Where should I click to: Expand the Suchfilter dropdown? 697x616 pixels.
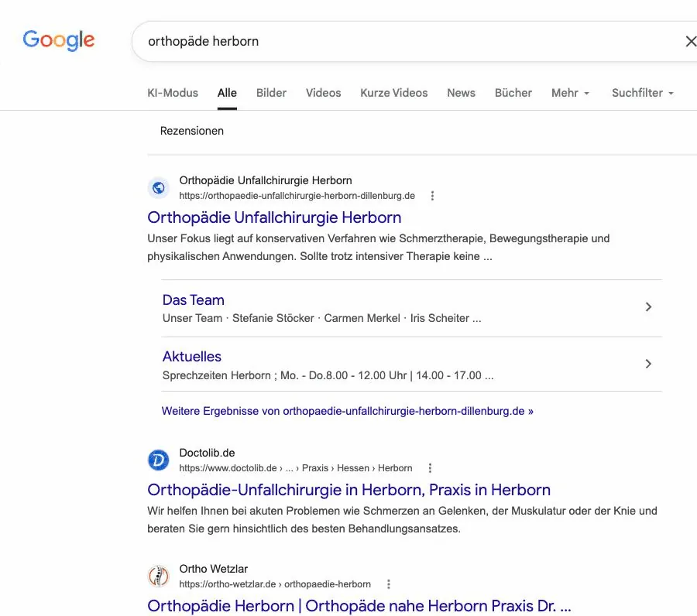coord(643,93)
